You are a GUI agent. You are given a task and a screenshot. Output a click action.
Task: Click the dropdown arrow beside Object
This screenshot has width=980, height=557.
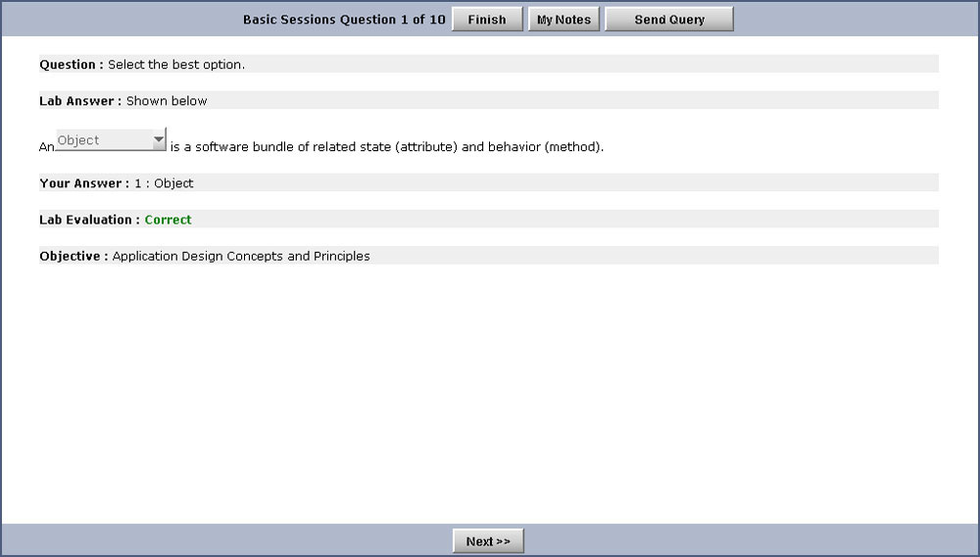(x=159, y=140)
